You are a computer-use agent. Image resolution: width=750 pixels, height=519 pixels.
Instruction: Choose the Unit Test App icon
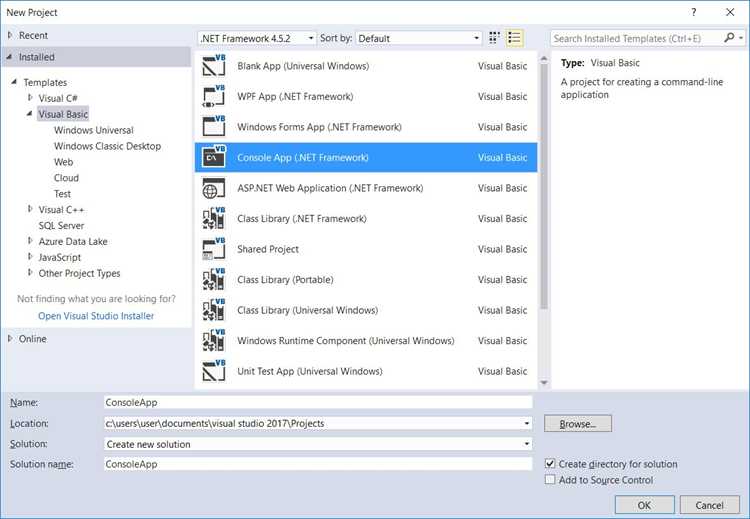click(x=213, y=371)
